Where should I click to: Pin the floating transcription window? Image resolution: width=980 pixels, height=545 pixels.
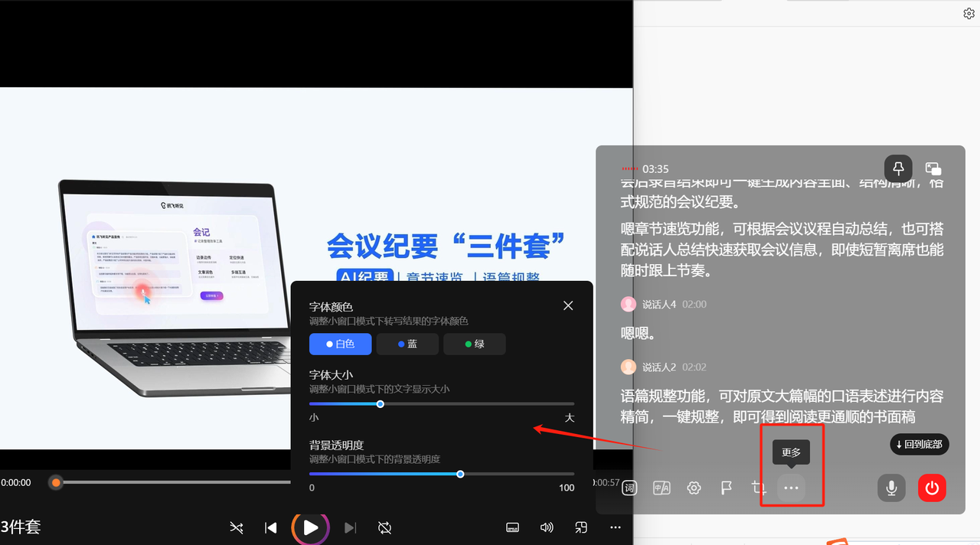point(898,168)
